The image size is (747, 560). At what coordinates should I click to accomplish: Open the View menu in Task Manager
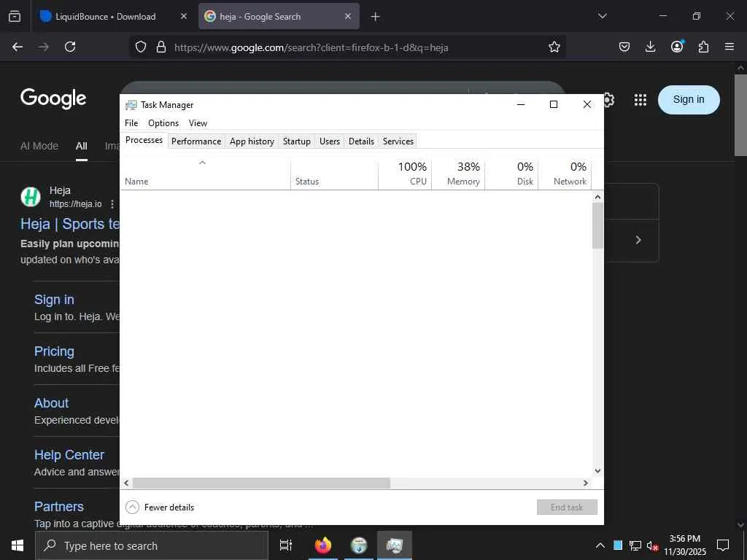point(198,122)
